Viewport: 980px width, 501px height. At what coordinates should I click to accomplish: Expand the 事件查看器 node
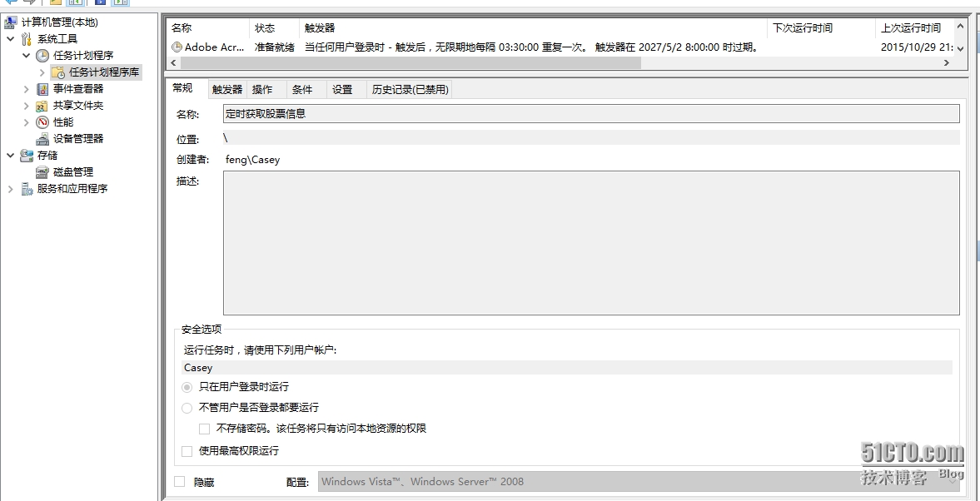click(x=27, y=89)
